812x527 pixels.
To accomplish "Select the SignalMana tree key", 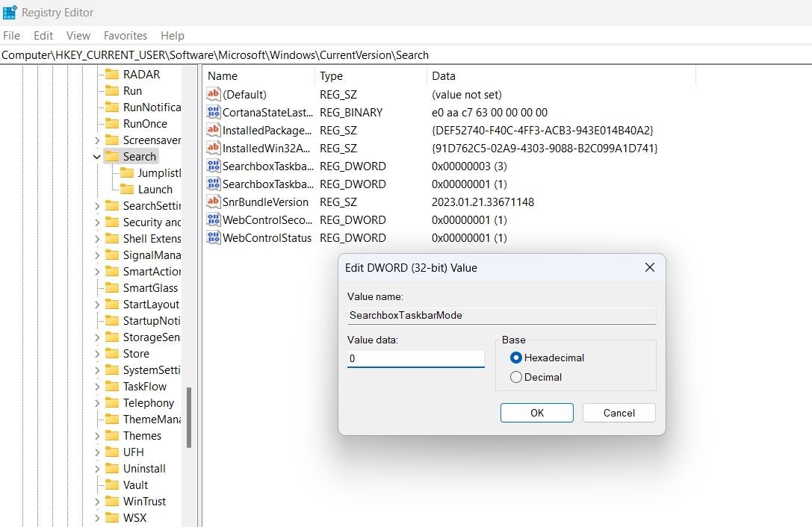I will [x=152, y=255].
